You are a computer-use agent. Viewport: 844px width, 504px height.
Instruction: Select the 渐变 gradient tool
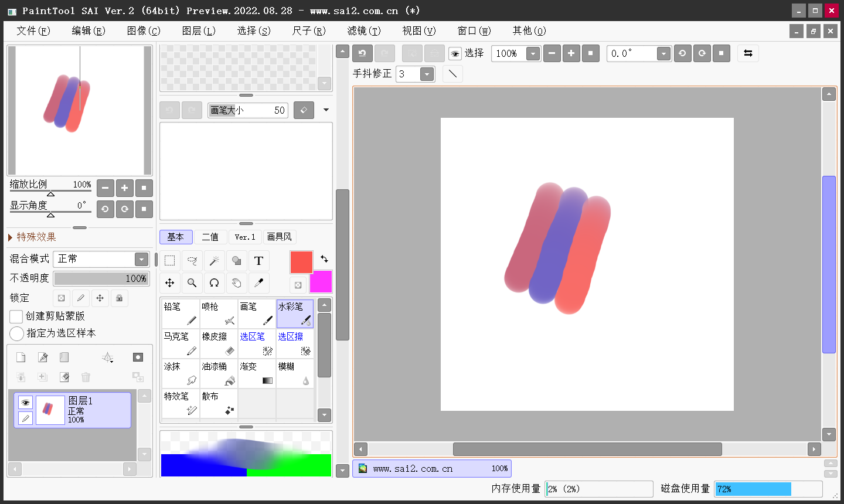[x=257, y=373]
